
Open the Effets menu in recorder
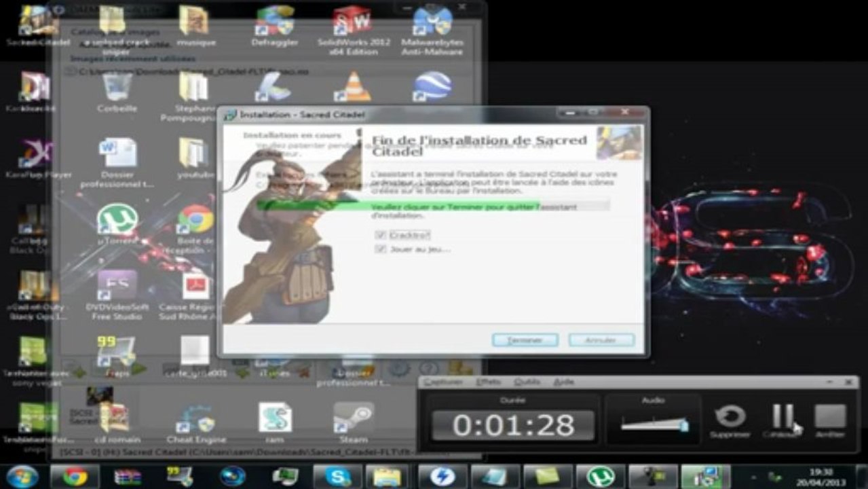click(488, 382)
